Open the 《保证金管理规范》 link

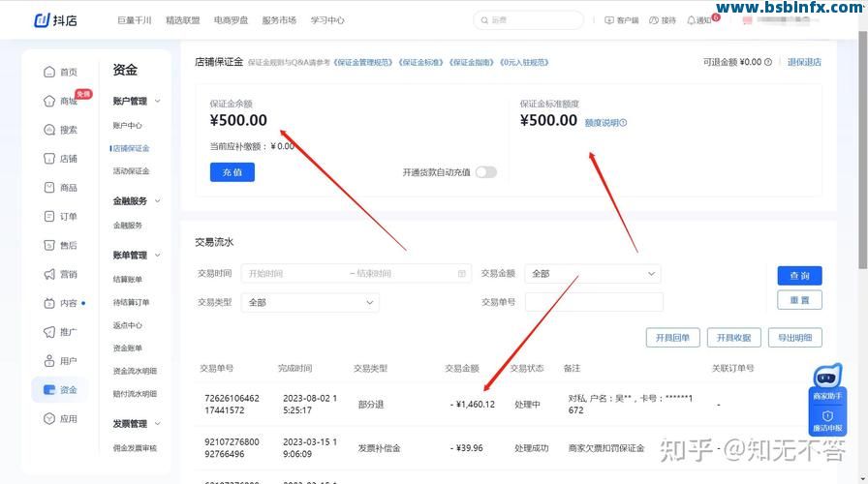tap(362, 63)
